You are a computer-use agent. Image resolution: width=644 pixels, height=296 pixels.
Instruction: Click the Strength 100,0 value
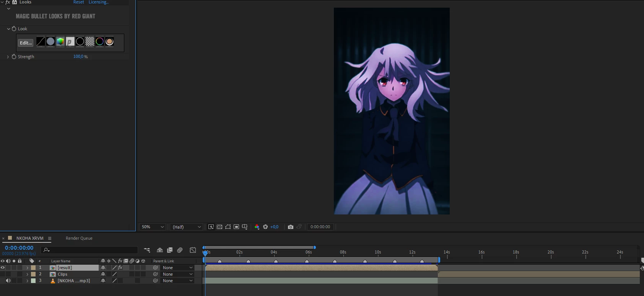[78, 56]
